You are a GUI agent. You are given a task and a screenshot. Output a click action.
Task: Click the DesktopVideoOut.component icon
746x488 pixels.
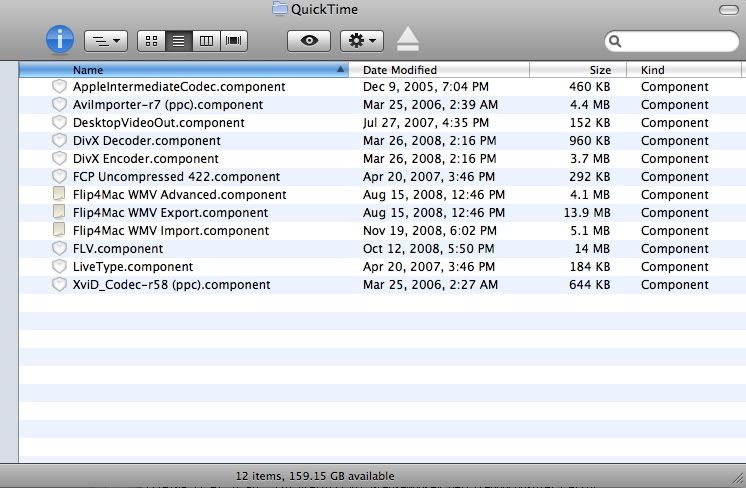[59, 123]
